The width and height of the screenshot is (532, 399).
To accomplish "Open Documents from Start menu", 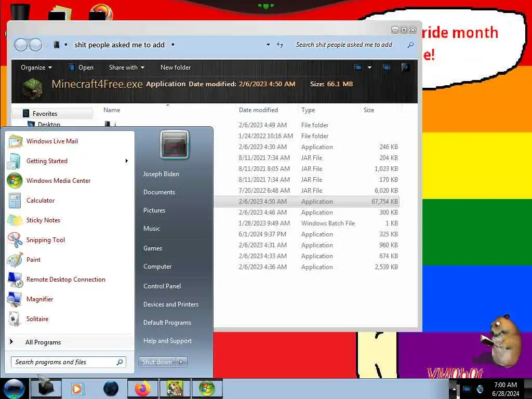I will point(159,192).
